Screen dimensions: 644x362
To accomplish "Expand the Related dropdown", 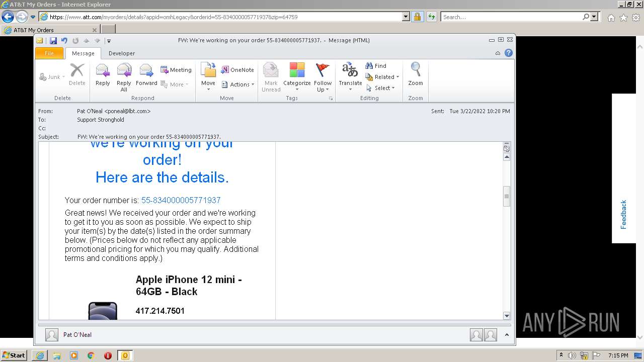I will 382,77.
